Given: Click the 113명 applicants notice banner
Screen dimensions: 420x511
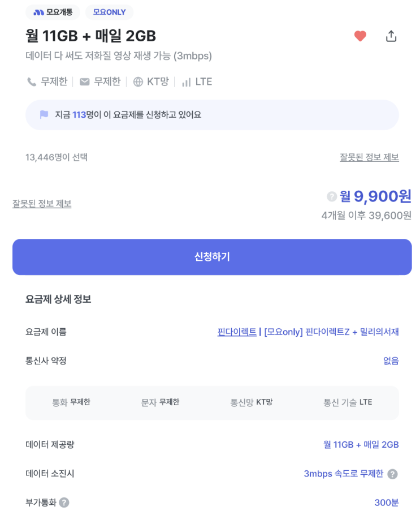Looking at the screenshot, I should coord(212,115).
